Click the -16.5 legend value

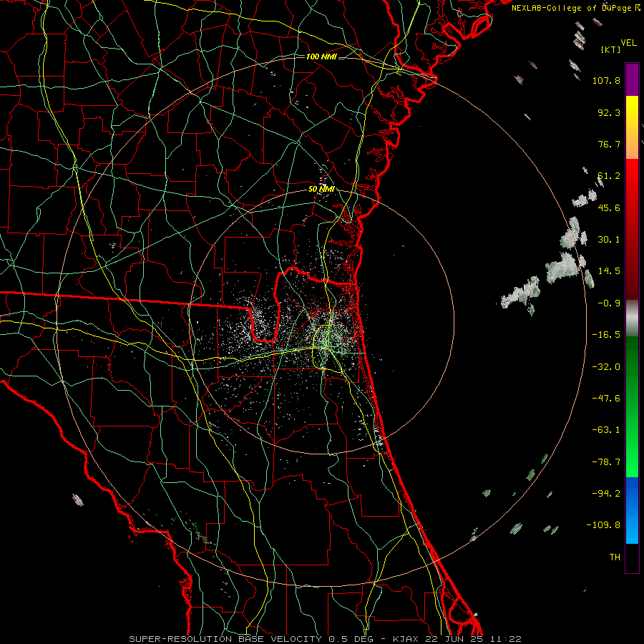click(x=606, y=335)
